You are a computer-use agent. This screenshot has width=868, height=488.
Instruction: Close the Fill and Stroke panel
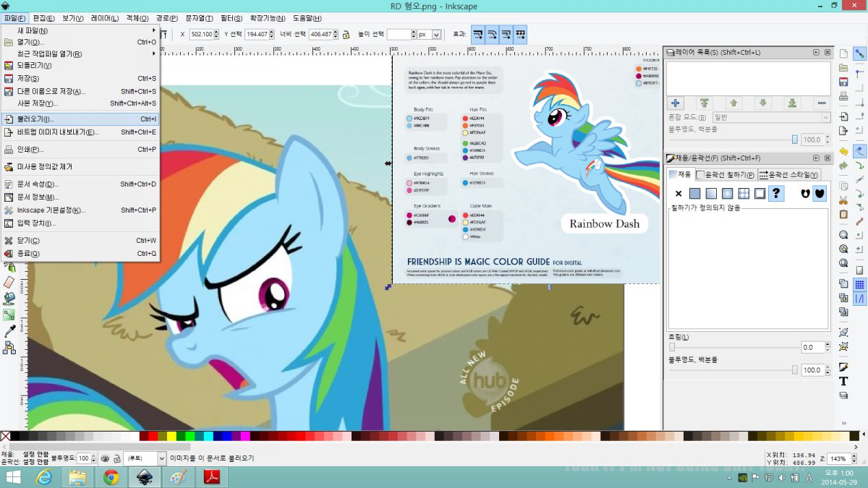coord(827,158)
